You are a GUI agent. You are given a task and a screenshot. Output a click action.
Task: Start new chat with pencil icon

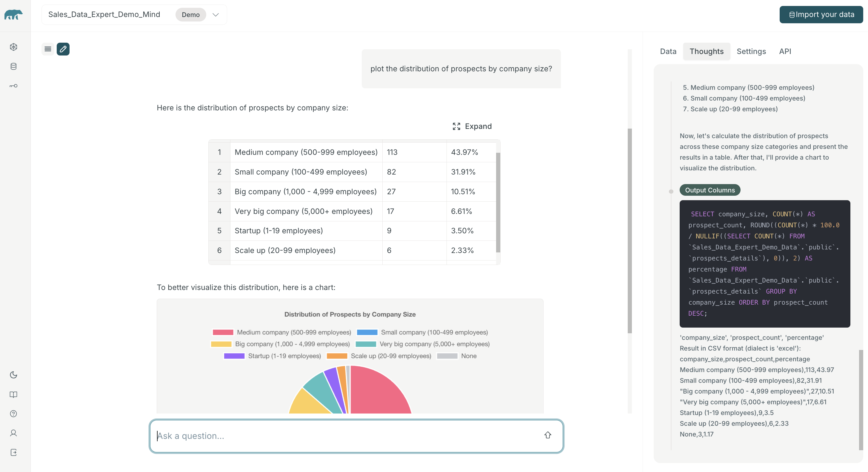pos(63,49)
